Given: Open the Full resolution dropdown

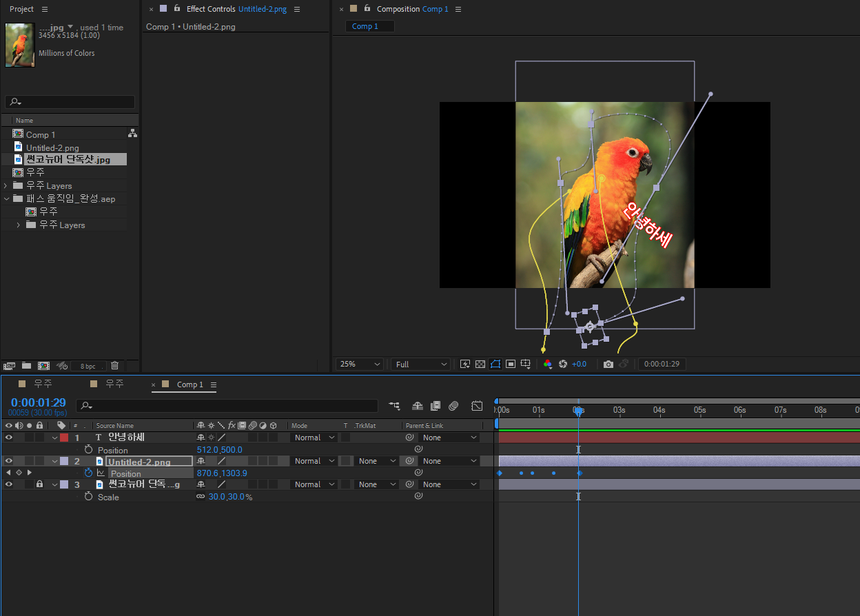Looking at the screenshot, I should (x=420, y=365).
